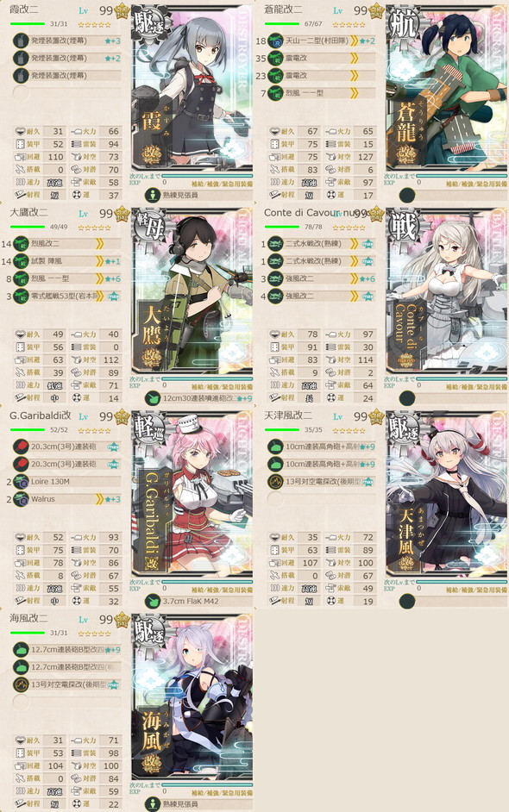Click the Conte di Cavour nuovo name

pyautogui.click(x=309, y=213)
